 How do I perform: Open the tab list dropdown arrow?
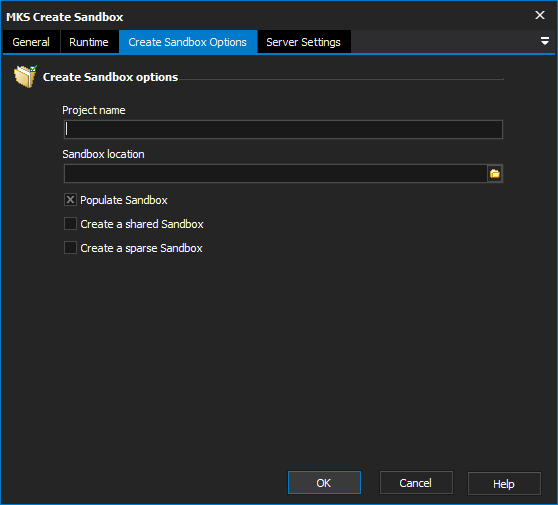tap(544, 41)
